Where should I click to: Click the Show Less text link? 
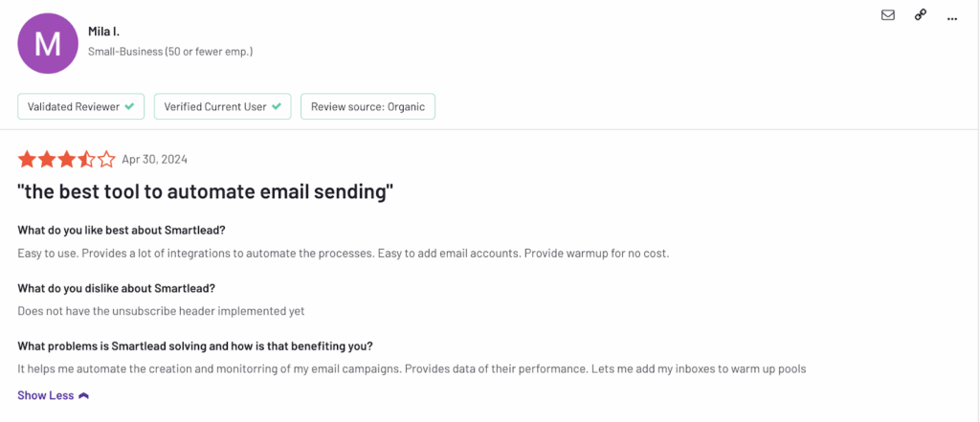click(45, 395)
